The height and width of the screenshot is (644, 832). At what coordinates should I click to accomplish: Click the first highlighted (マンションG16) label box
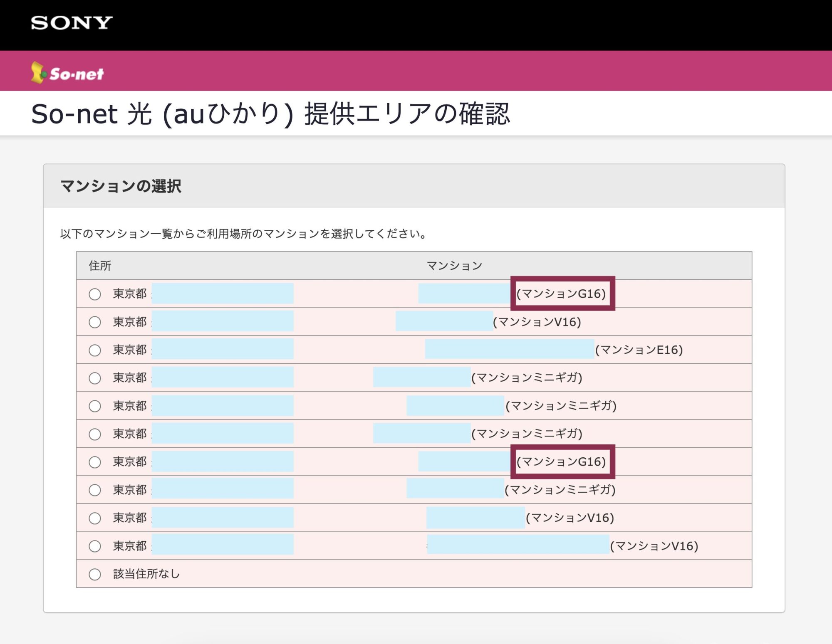point(562,294)
